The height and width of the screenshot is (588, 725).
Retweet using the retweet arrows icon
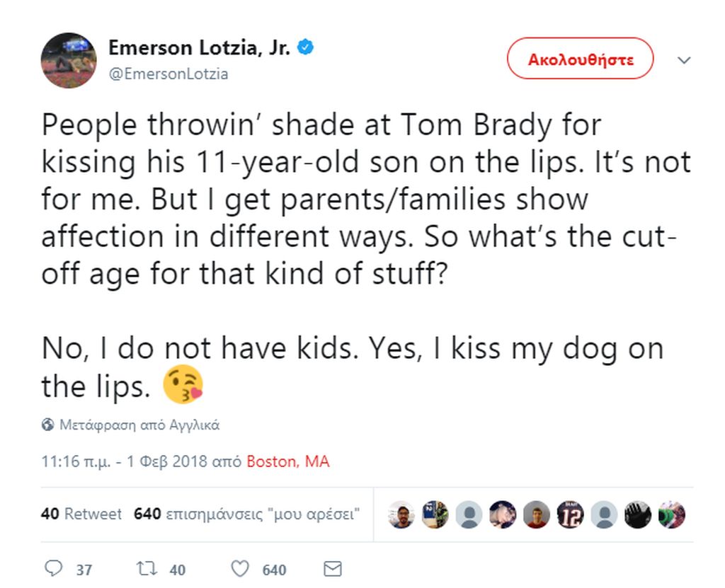pyautogui.click(x=147, y=568)
